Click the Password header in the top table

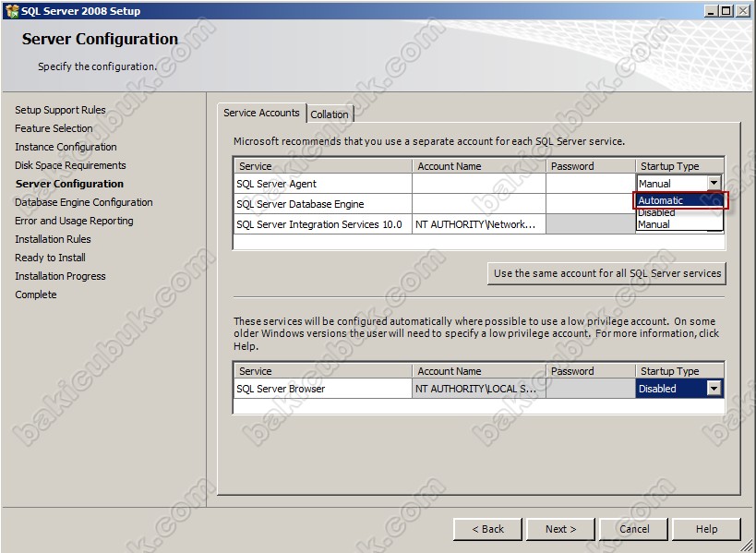pyautogui.click(x=591, y=166)
